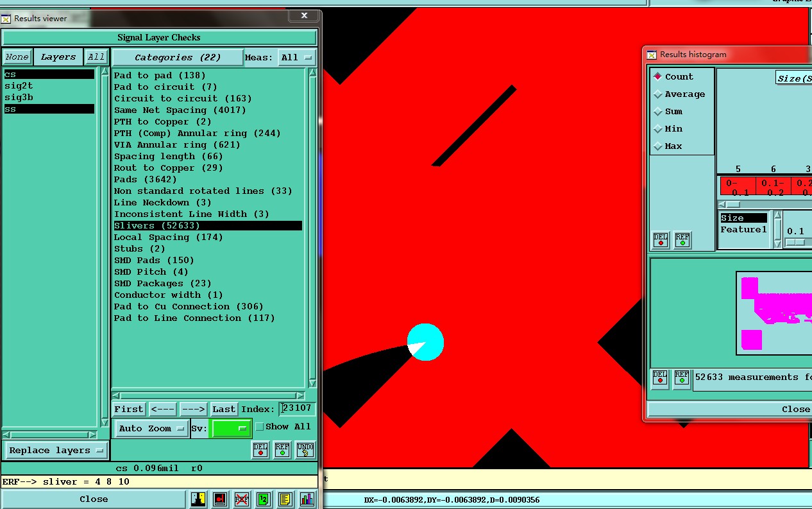Open the yellow notes report icon

(285, 499)
